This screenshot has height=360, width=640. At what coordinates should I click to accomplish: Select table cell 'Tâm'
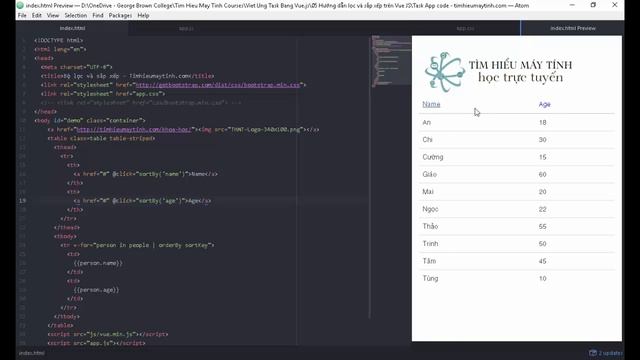429,261
